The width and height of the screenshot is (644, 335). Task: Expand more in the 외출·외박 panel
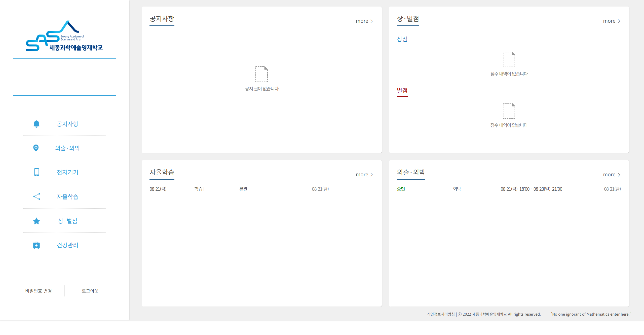tap(612, 175)
